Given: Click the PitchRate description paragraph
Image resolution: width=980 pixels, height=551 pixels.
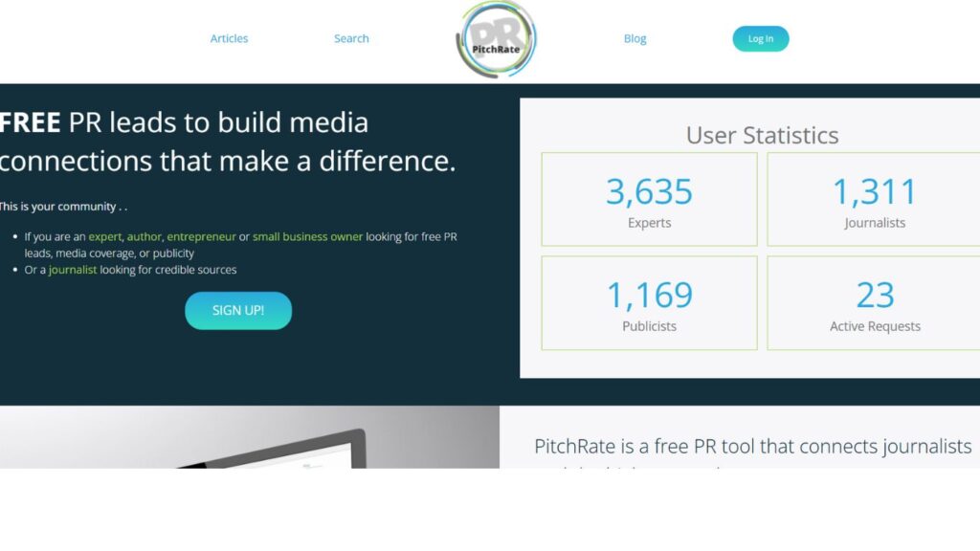Looking at the screenshot, I should [x=751, y=447].
